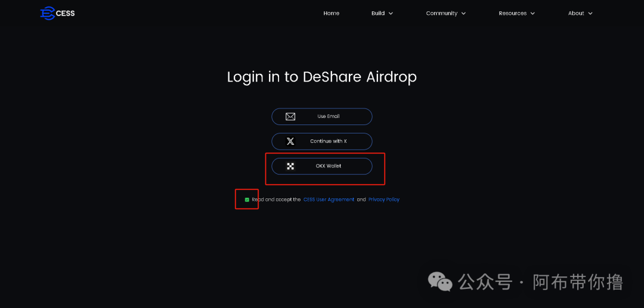This screenshot has width=644, height=308.
Task: Open the Build menu
Action: (x=378, y=13)
